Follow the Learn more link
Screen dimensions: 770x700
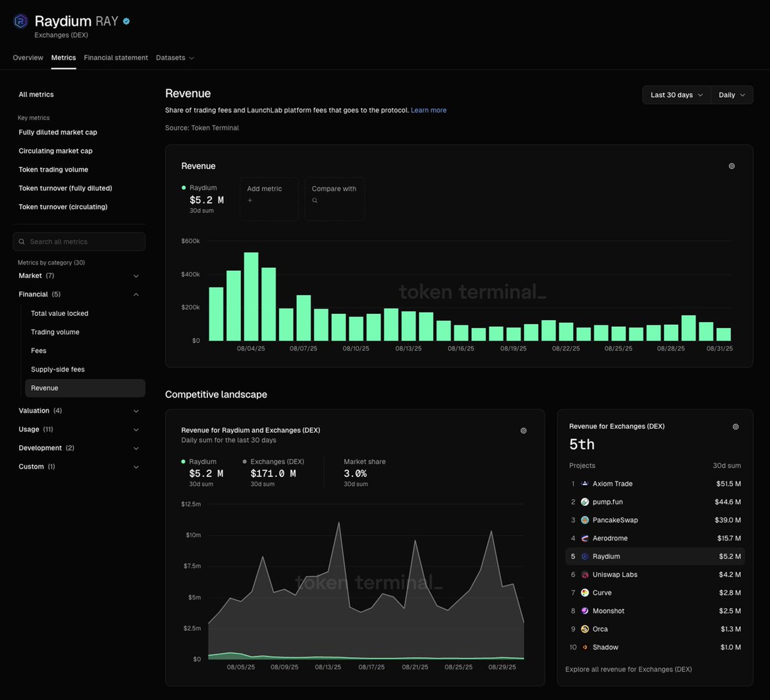click(429, 110)
